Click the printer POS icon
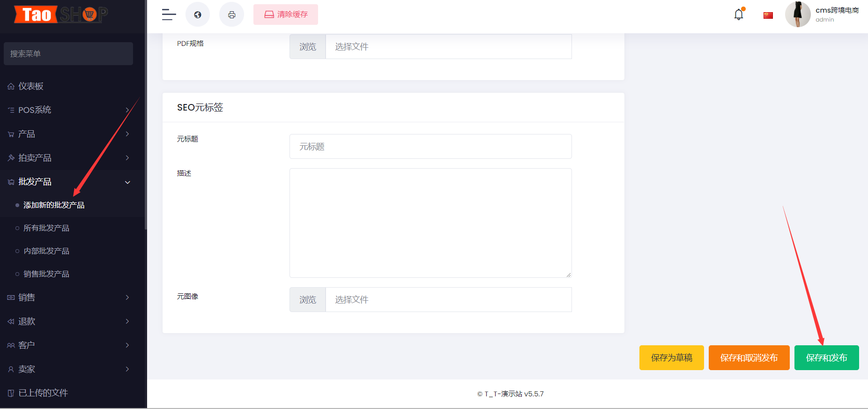Image resolution: width=868 pixels, height=409 pixels. (x=231, y=15)
